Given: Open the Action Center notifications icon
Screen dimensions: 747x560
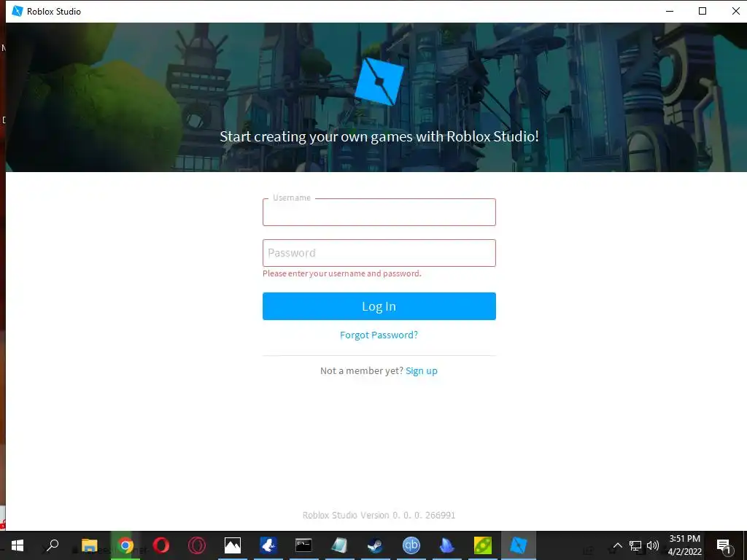Looking at the screenshot, I should click(724, 545).
